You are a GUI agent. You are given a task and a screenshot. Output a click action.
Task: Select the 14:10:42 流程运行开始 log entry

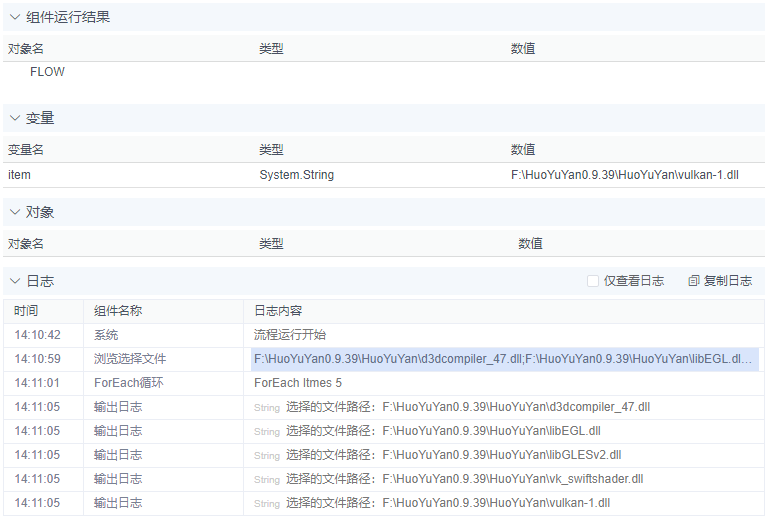(384, 335)
